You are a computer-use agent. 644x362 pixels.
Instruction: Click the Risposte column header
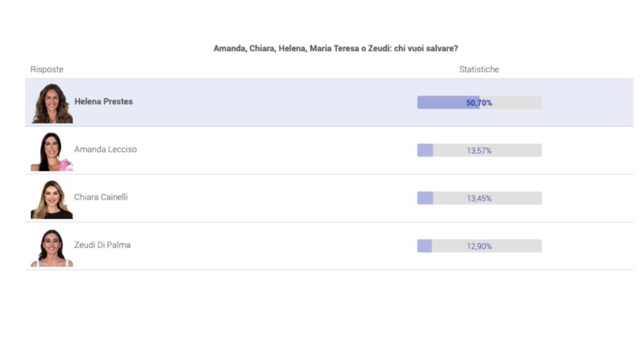47,69
